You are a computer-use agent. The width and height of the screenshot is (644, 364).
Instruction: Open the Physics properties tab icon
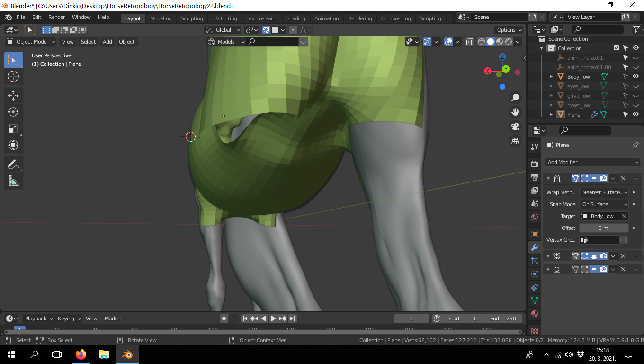[535, 274]
